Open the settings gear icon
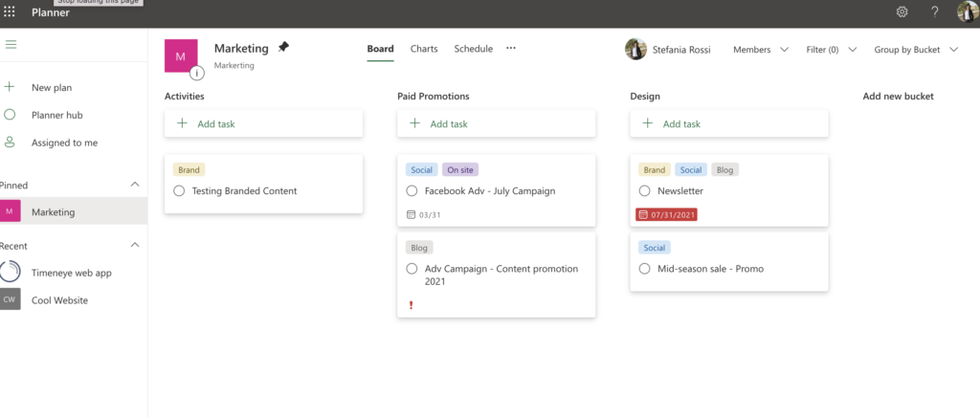980x418 pixels. click(902, 11)
